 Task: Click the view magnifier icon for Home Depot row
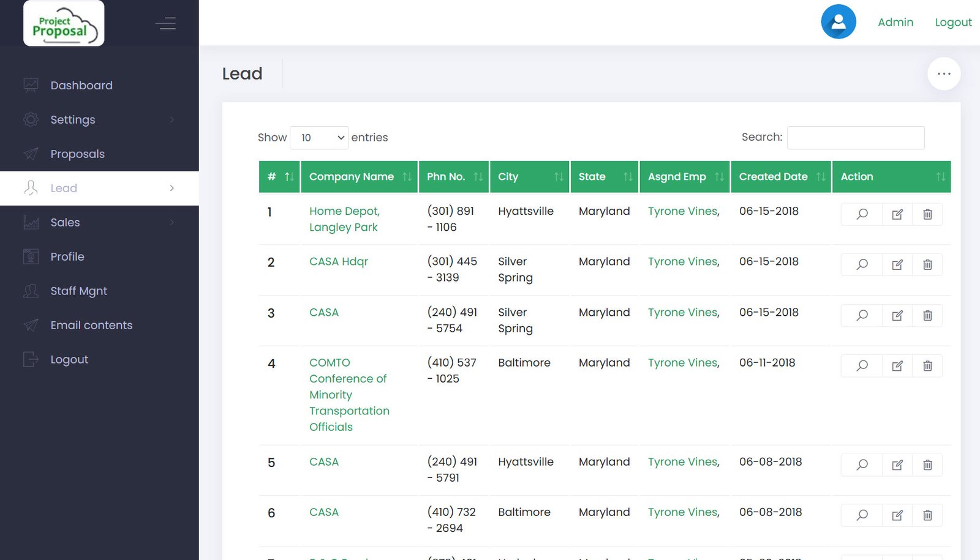click(862, 214)
